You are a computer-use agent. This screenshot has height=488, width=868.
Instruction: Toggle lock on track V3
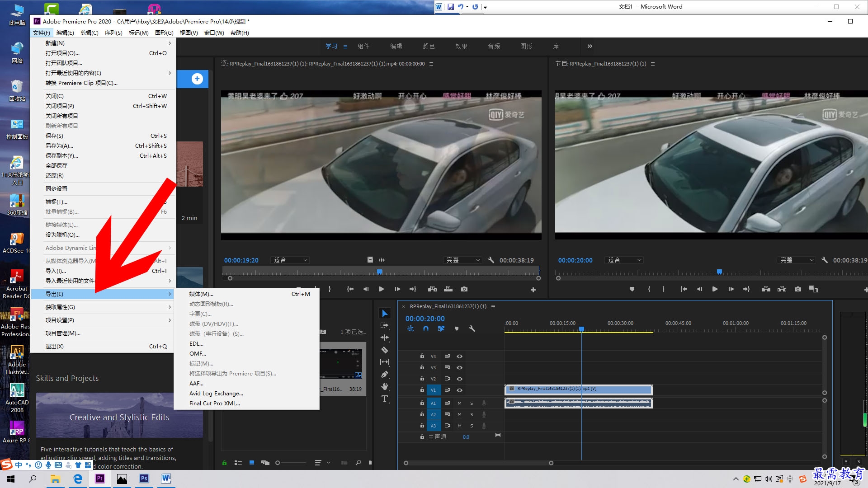click(422, 367)
